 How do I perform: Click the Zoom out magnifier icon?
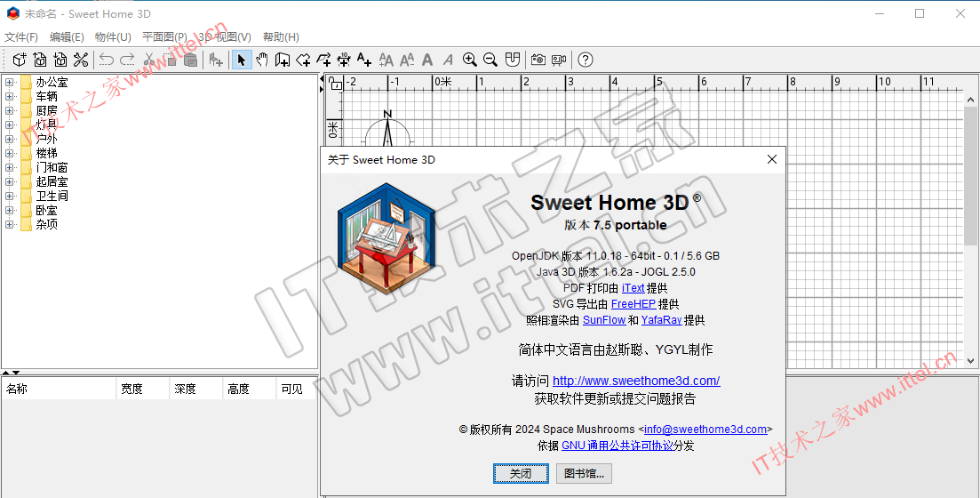coord(490,60)
